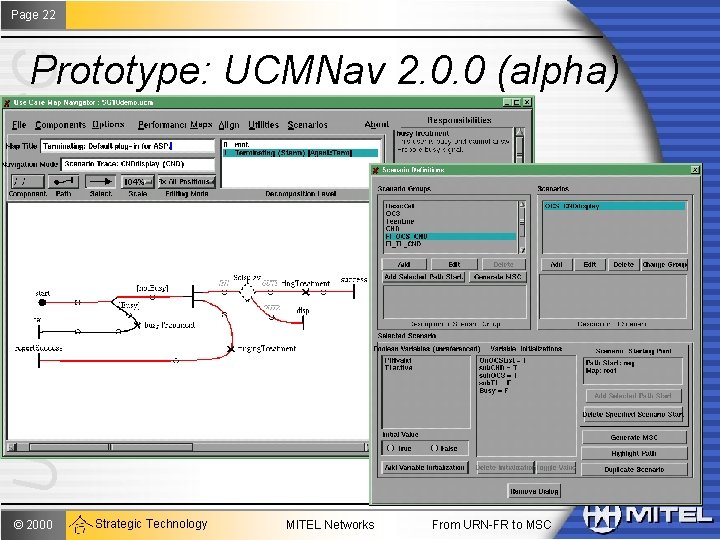Open the About menu

(377, 124)
